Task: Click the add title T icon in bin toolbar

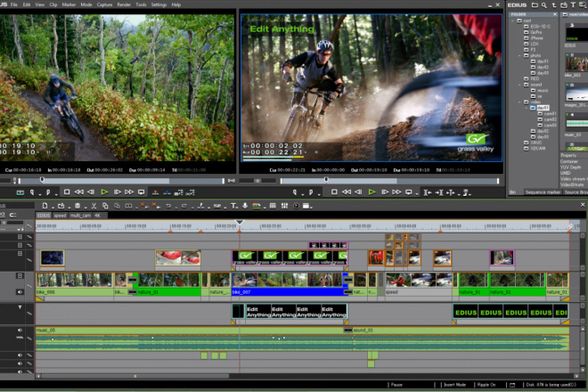Action: point(573,4)
